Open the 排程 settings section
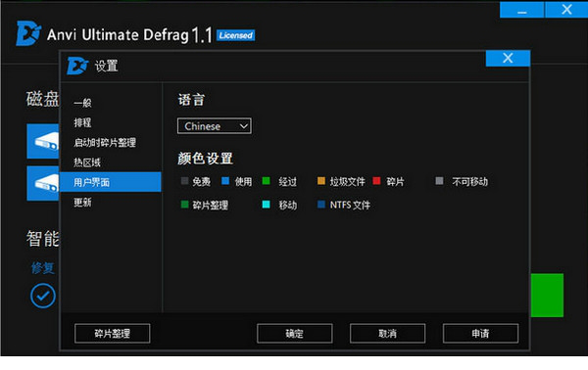Screen dimensions: 588x370 pyautogui.click(x=82, y=122)
